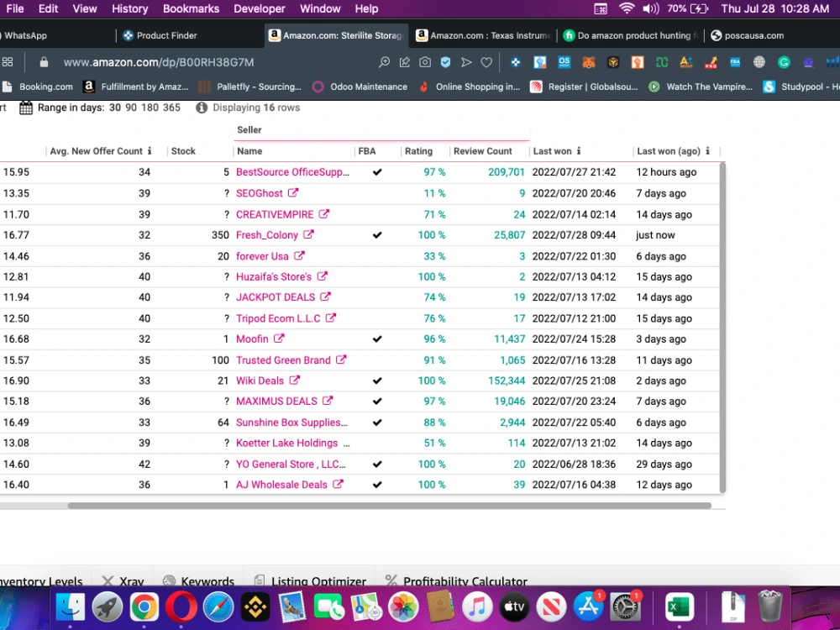Click Wi-Fi status icon in menu bar
Image resolution: width=840 pixels, height=630 pixels.
click(627, 8)
